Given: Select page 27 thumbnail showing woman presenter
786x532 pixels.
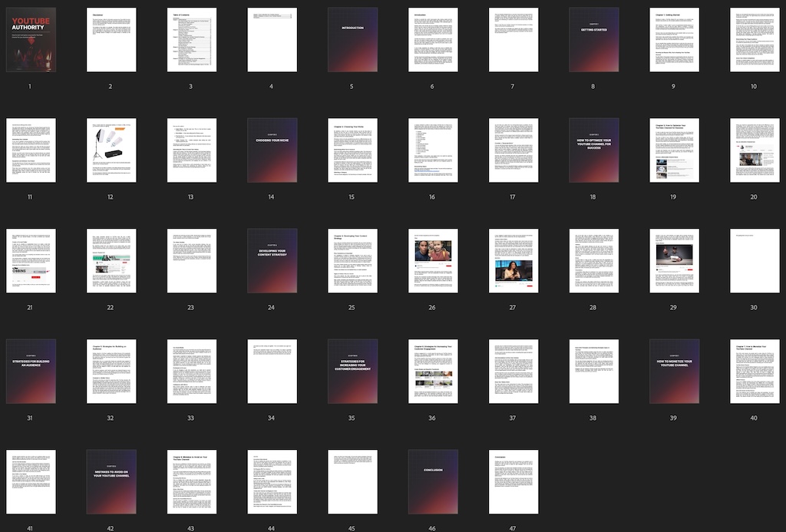Looking at the screenshot, I should [513, 260].
